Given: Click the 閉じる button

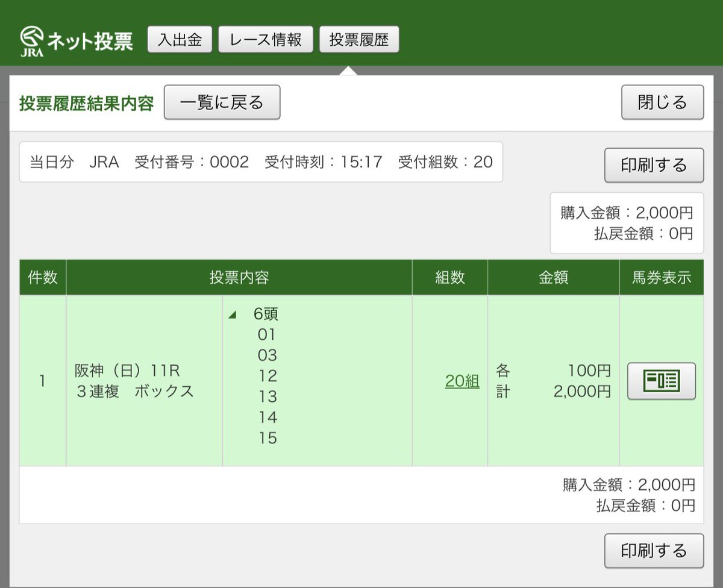Looking at the screenshot, I should pos(663,102).
